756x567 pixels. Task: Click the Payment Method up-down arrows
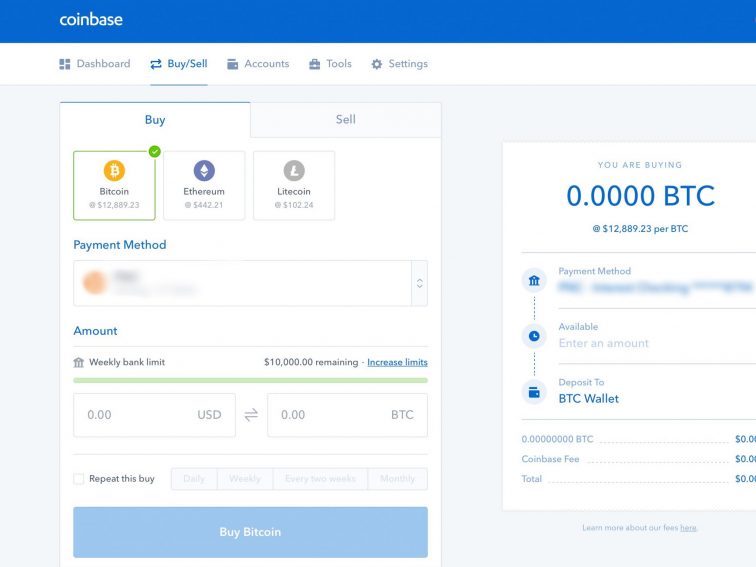419,283
